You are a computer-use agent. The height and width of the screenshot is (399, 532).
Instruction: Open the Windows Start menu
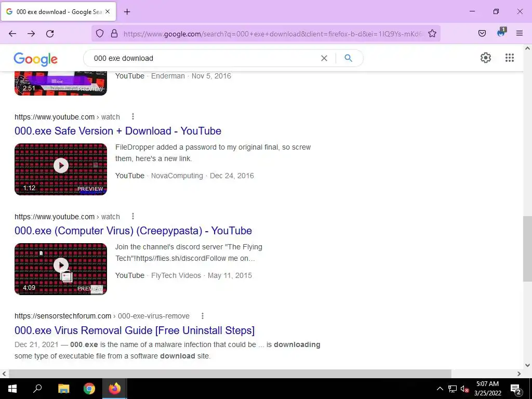point(12,389)
